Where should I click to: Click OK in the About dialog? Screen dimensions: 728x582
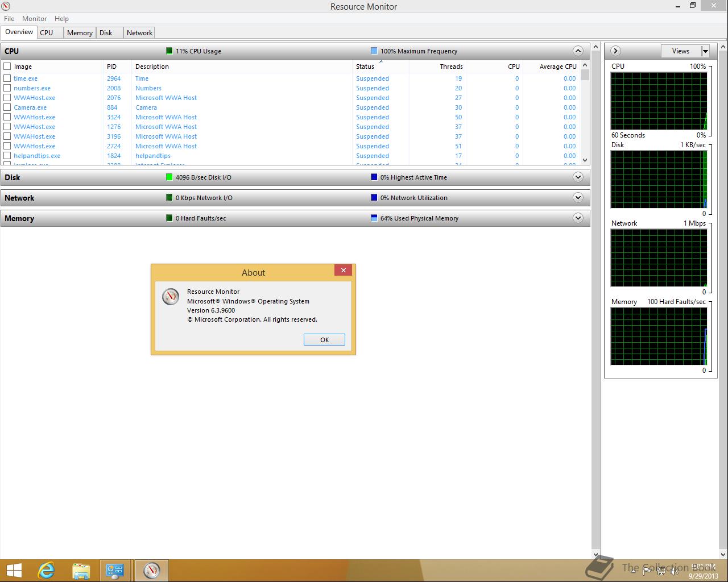[x=324, y=340]
